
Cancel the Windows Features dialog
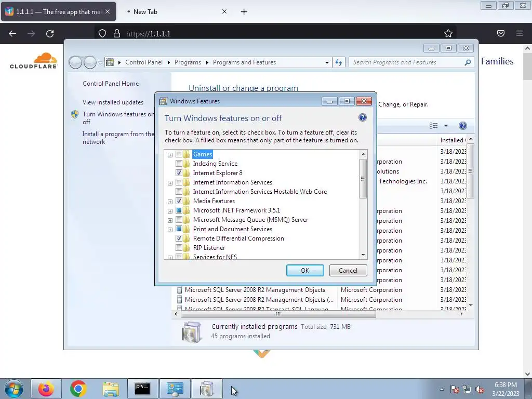click(348, 270)
